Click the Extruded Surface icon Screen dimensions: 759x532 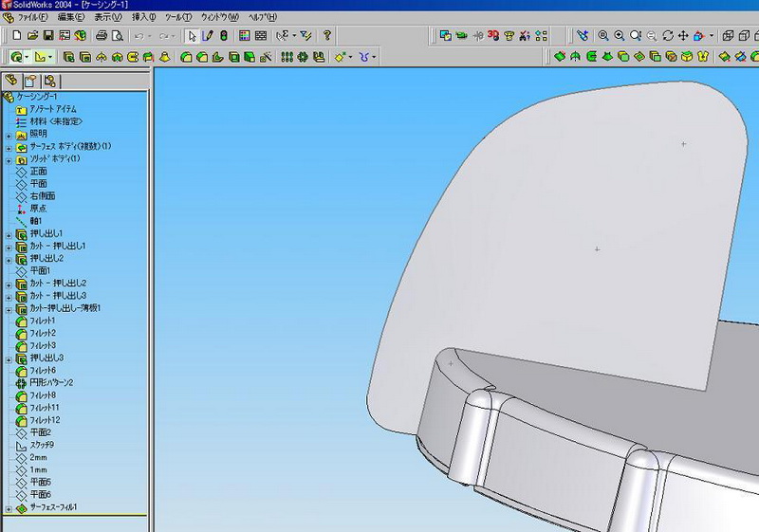[560, 57]
